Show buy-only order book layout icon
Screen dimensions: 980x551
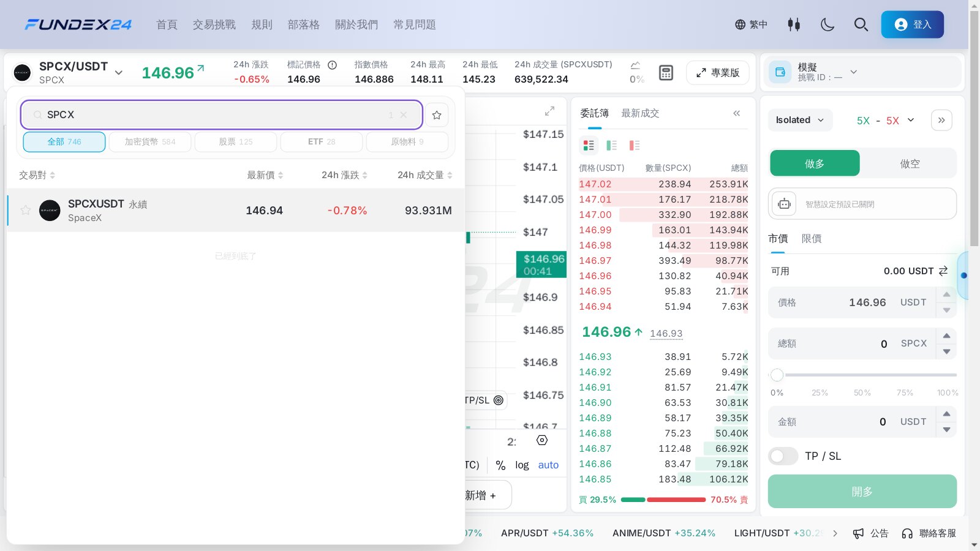click(x=611, y=145)
